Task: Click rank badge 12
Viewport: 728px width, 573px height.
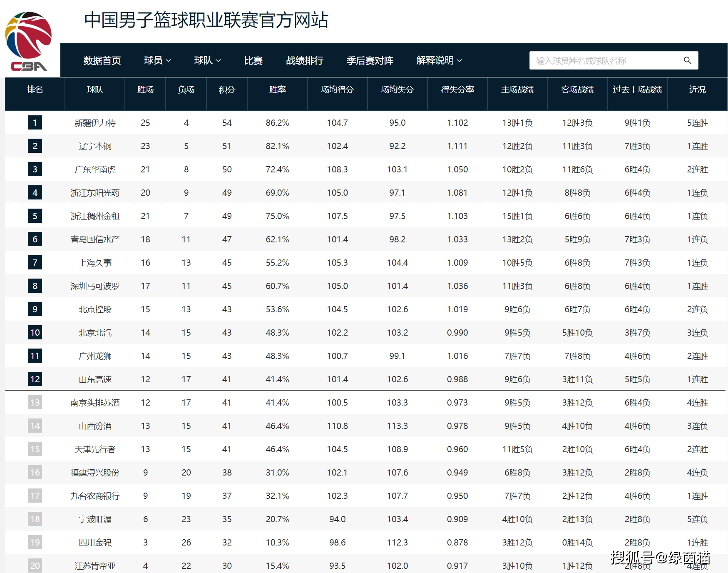Action: [x=35, y=379]
